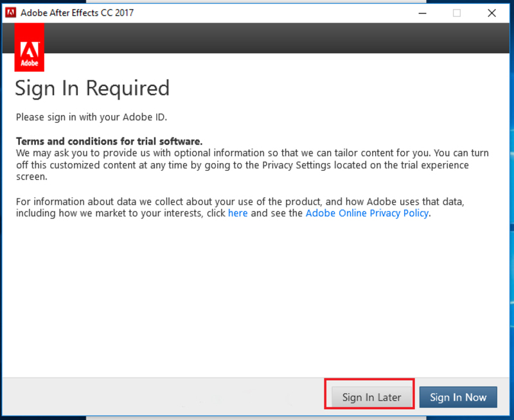Click the Adobe logo in the header

(30, 47)
